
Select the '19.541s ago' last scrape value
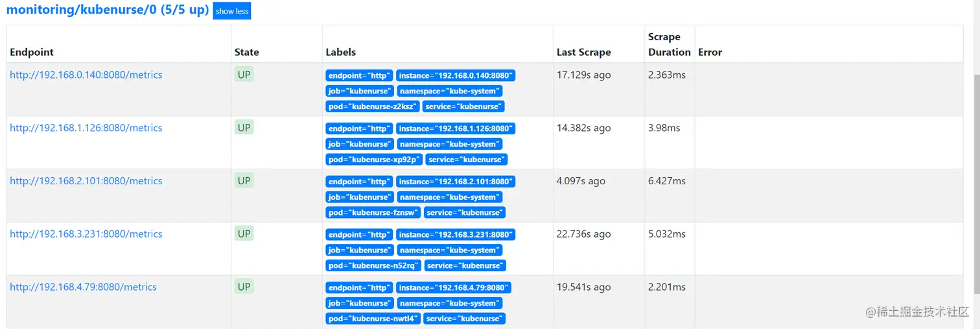coord(584,287)
